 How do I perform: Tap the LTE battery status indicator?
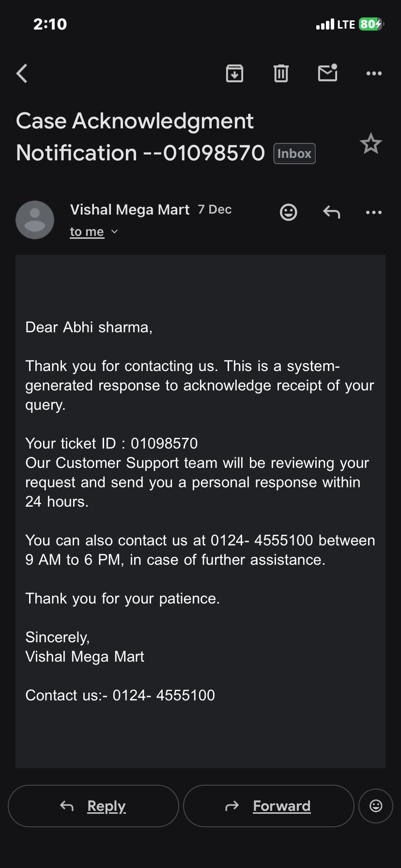click(370, 24)
